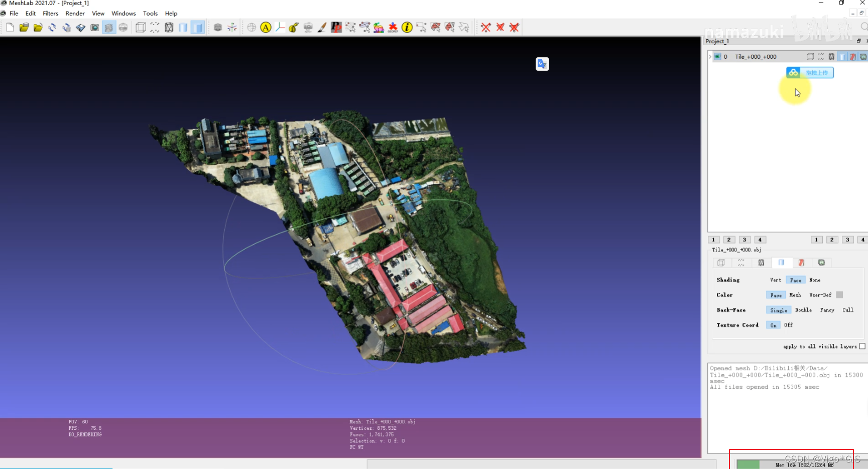Select the Tile_+000_+000 layer name
The image size is (868, 469).
756,57
